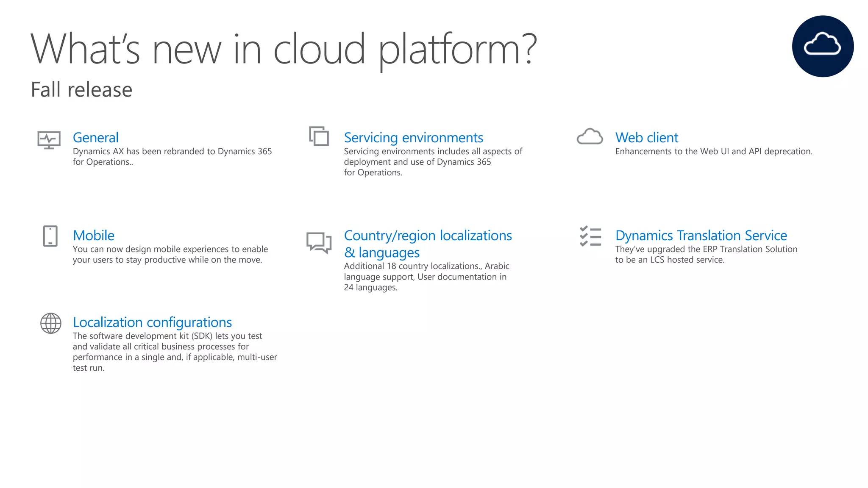868x488 pixels.
Task: Click text '24 languages.'
Action: point(371,287)
